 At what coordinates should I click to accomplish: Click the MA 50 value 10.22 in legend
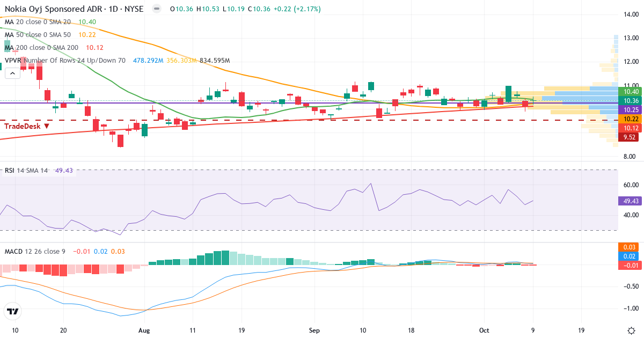[87, 34]
